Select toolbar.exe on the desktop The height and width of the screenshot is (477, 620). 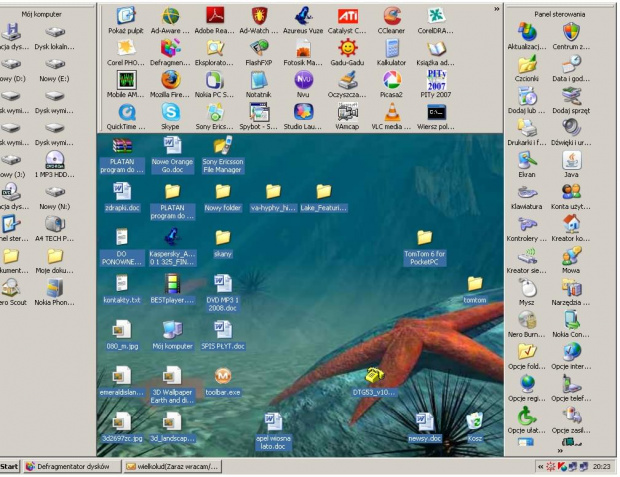tap(223, 382)
